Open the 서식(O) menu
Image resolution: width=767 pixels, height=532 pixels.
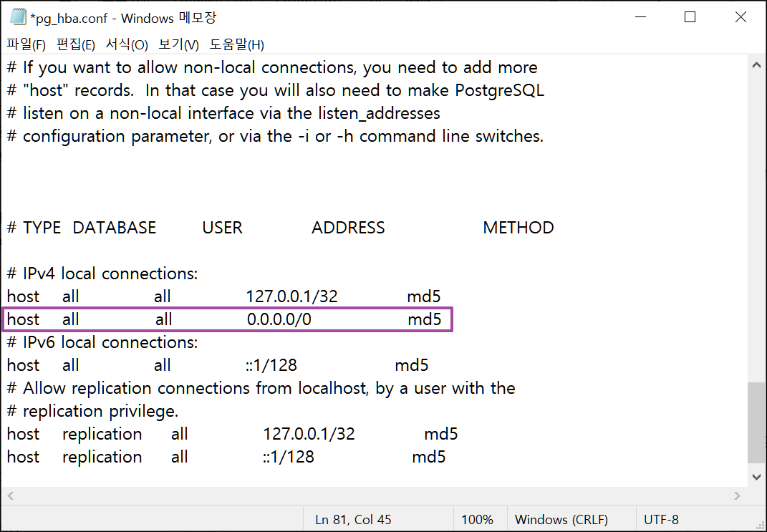pyautogui.click(x=126, y=44)
